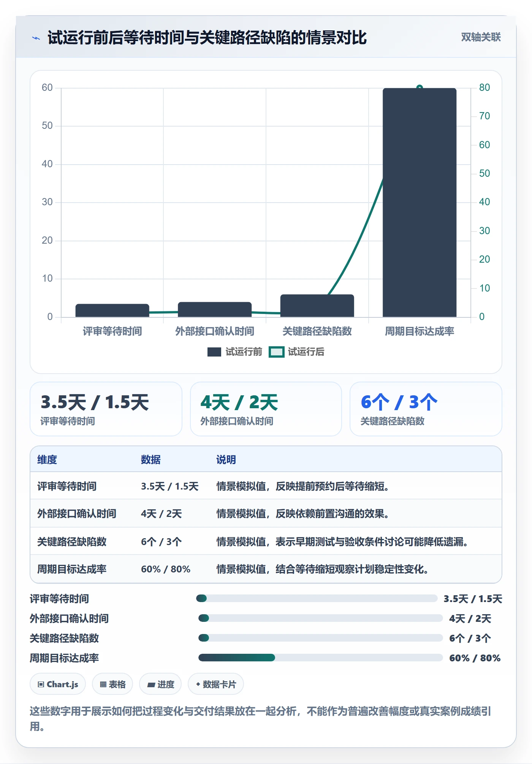Viewport: 532px width, 764px height.
Task: Click the 60% / 80% table data cell
Action: click(166, 569)
